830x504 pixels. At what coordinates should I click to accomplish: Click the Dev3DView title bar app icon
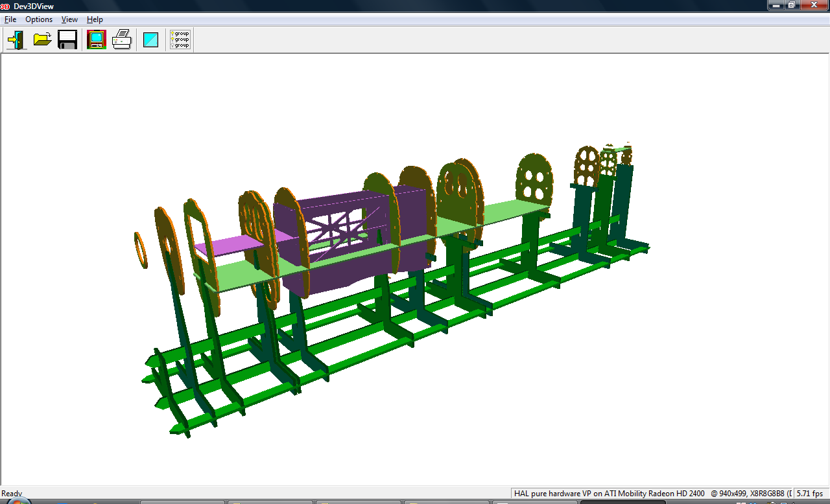coord(5,6)
